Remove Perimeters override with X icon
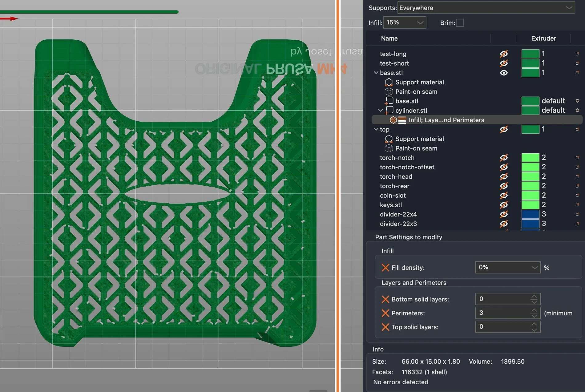Screen dimensions: 585x392 click(x=385, y=313)
